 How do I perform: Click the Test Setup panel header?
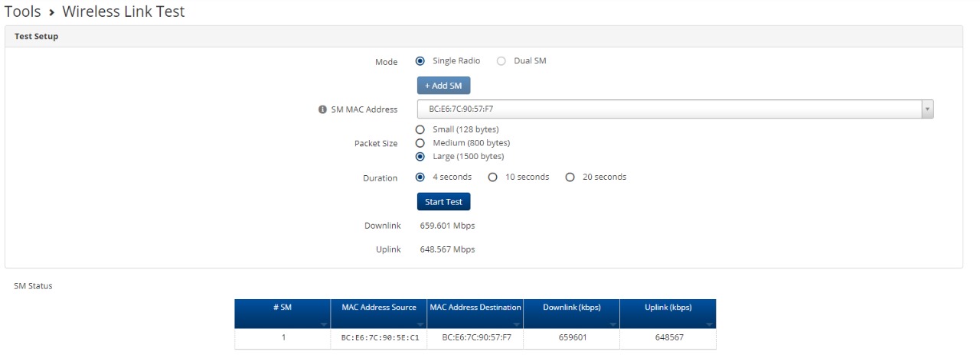click(36, 37)
